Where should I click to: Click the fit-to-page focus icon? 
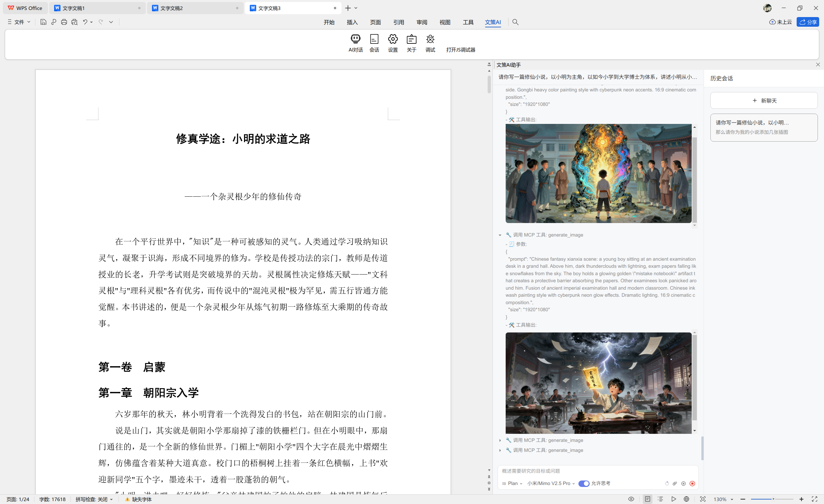[x=703, y=499]
